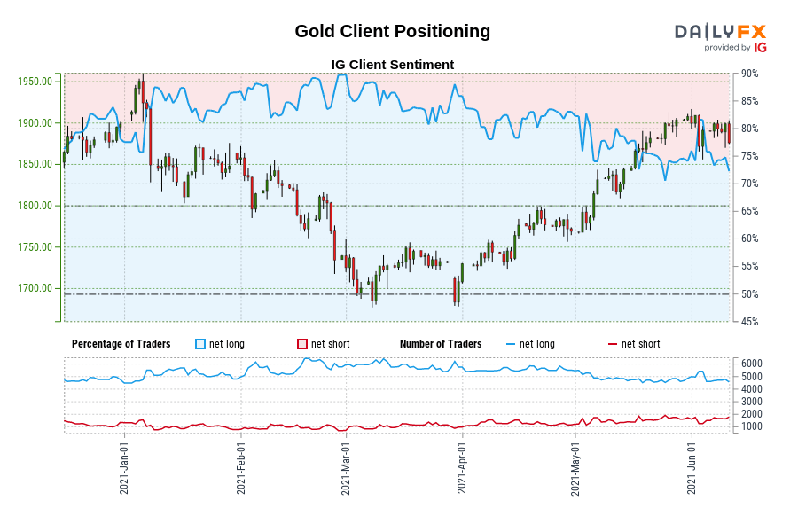Click the 1950.00 price axis label
Image resolution: width=798 pixels, height=532 pixels.
pyautogui.click(x=35, y=82)
